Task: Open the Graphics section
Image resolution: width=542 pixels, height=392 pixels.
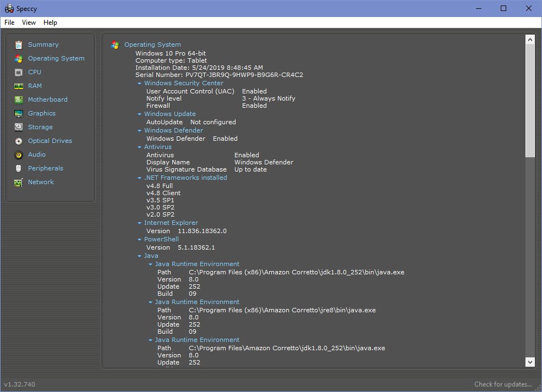Action: pos(42,113)
